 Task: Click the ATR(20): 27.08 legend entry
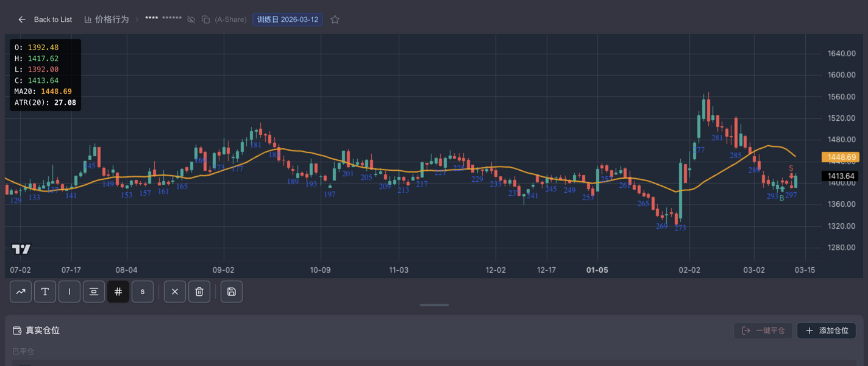coord(45,102)
